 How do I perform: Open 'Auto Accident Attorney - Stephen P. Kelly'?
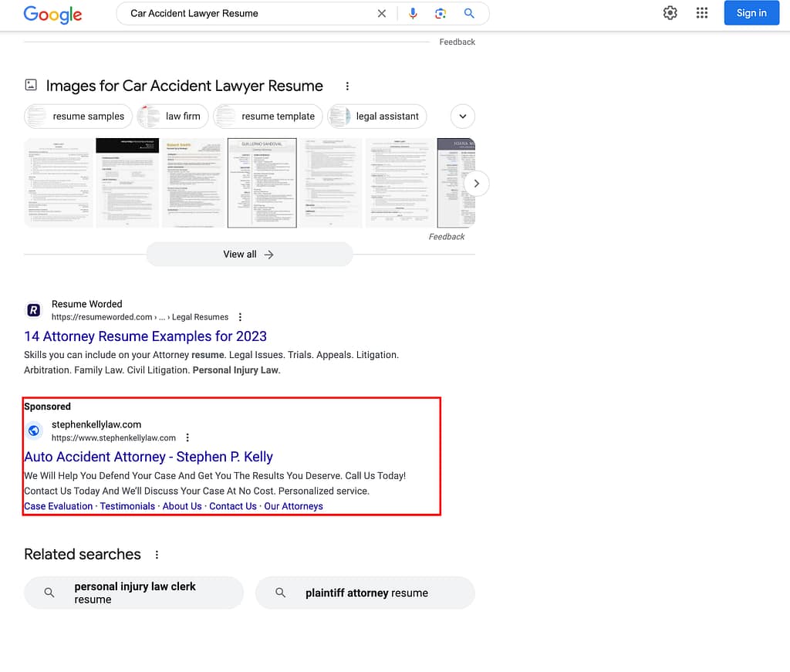click(x=148, y=457)
